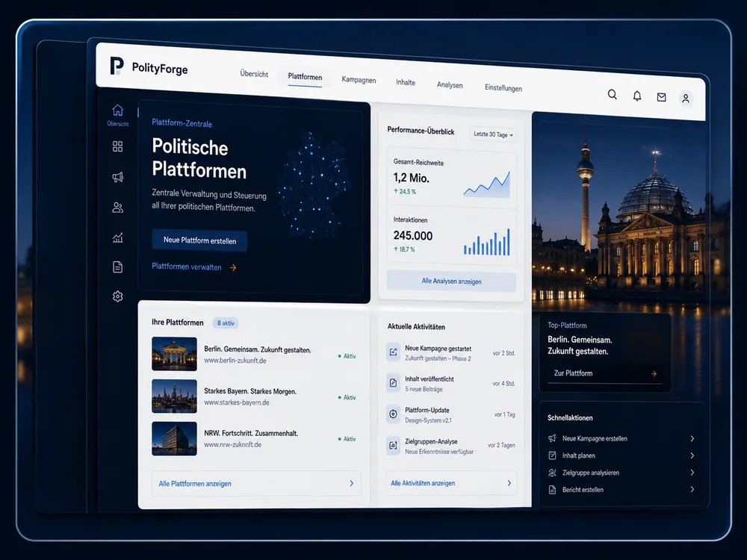
Task: Click Zukunft gestalten – Phase 2 text
Action: click(x=438, y=358)
